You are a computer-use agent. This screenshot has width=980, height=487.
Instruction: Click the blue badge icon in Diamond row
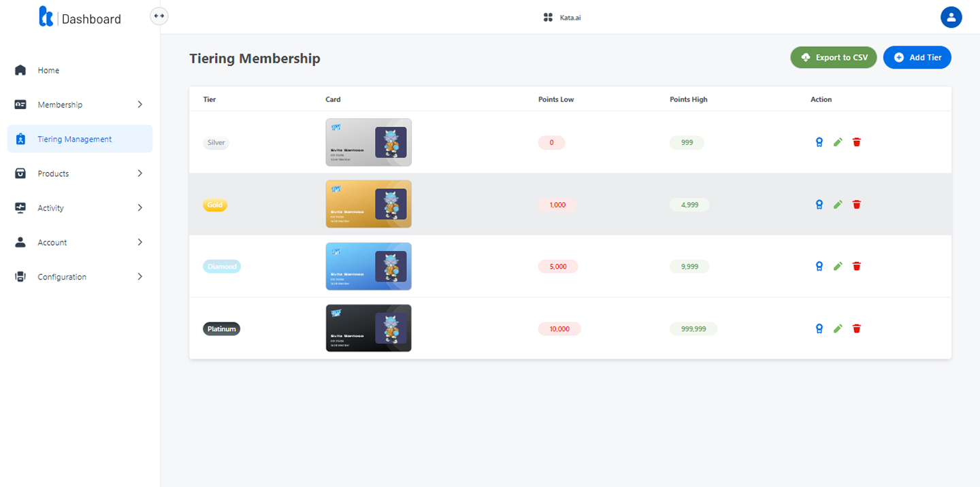pos(819,267)
